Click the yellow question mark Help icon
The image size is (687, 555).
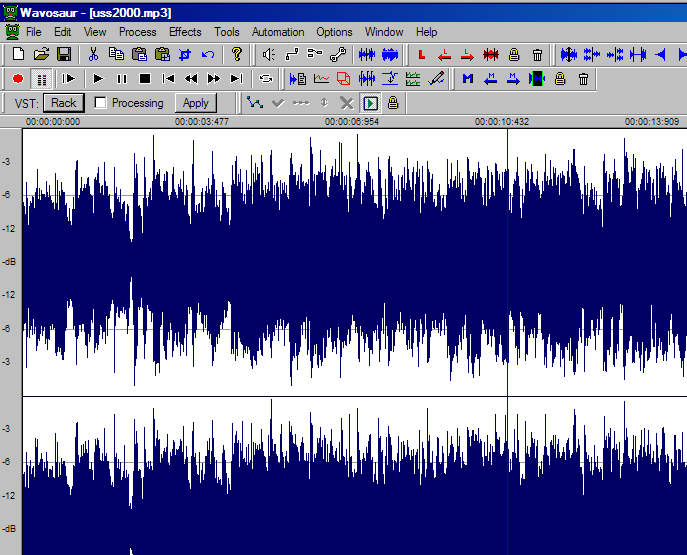pos(237,54)
